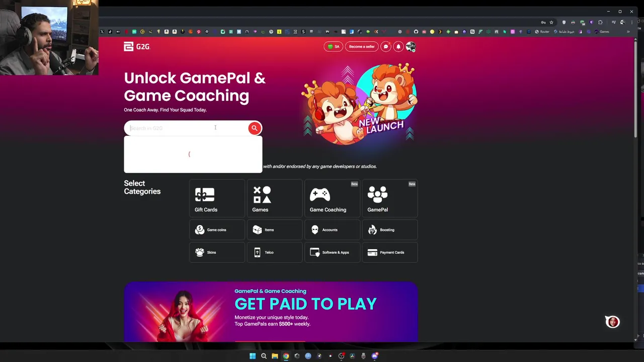Open Windows taskbar search
This screenshot has width=644, height=362.
(264, 356)
